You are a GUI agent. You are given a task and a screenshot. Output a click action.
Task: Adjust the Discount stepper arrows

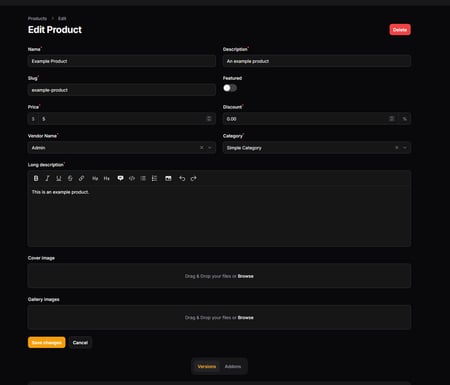point(392,119)
